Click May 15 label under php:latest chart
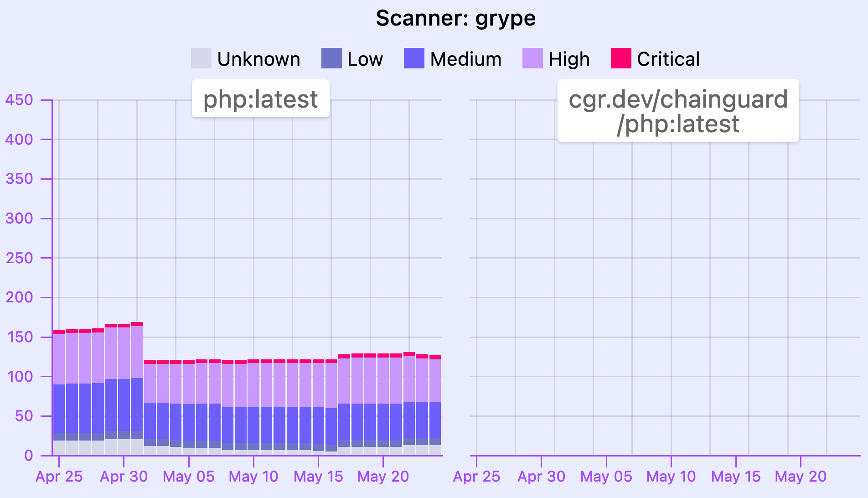The image size is (868, 498). pyautogui.click(x=318, y=477)
